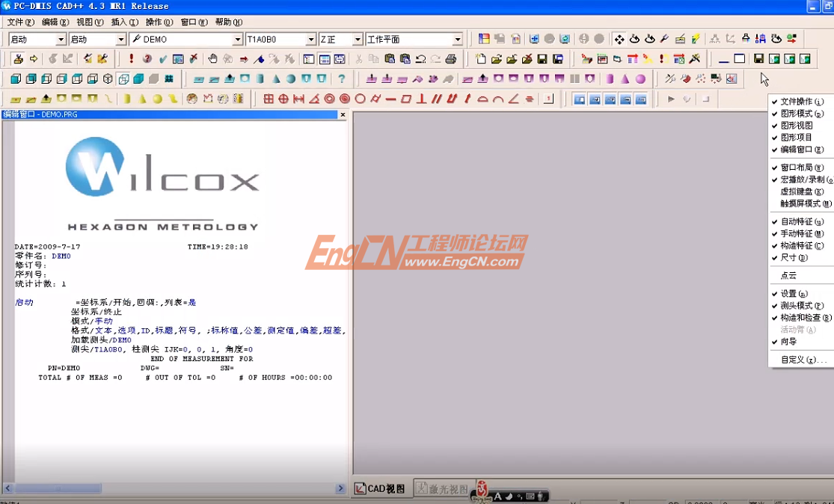Click the green checkmark icon in toolbar
Image resolution: width=834 pixels, height=504 pixels.
(162, 58)
